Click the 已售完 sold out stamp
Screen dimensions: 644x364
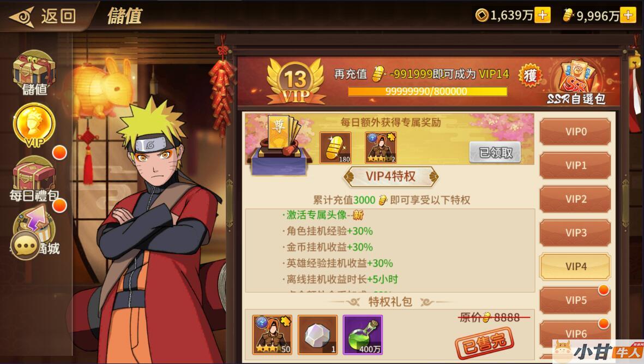tap(485, 342)
